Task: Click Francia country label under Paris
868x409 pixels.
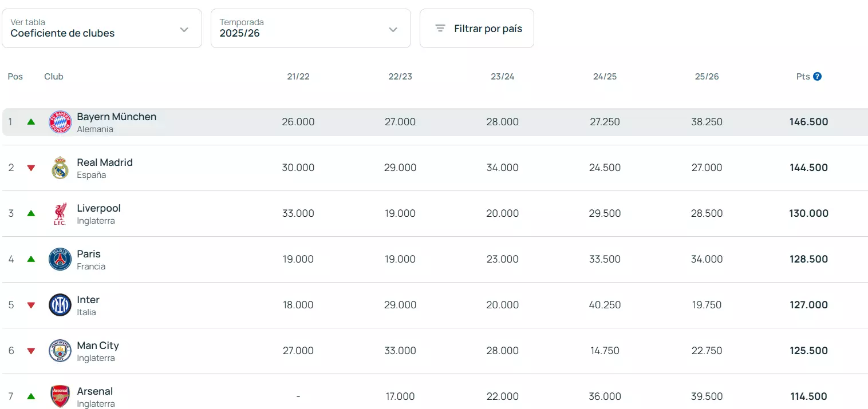Action: (x=91, y=267)
